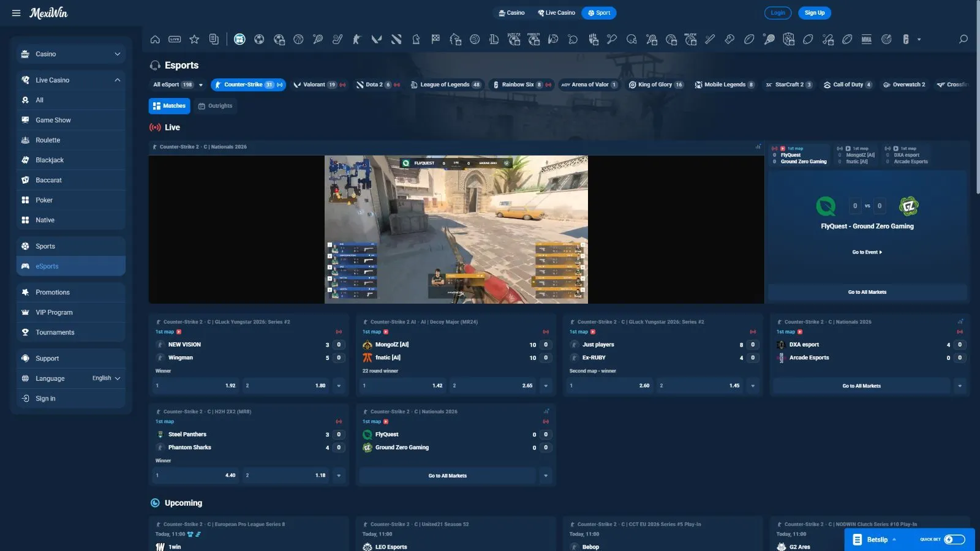Select the Valorant icon in the sports bar
Screen dimensions: 980x551
click(377, 39)
